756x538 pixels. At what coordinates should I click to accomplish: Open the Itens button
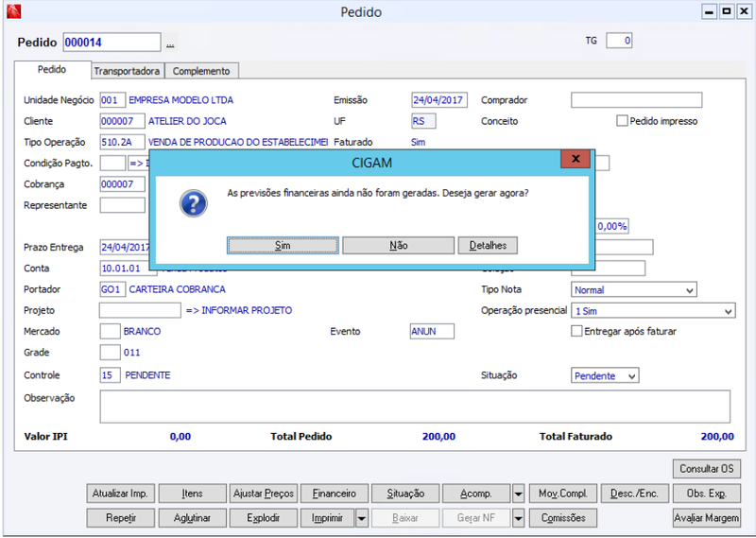tap(193, 494)
